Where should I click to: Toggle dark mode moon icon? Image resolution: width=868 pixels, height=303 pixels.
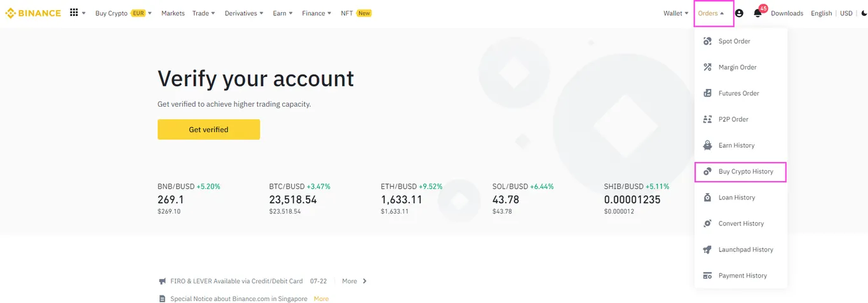(x=864, y=13)
